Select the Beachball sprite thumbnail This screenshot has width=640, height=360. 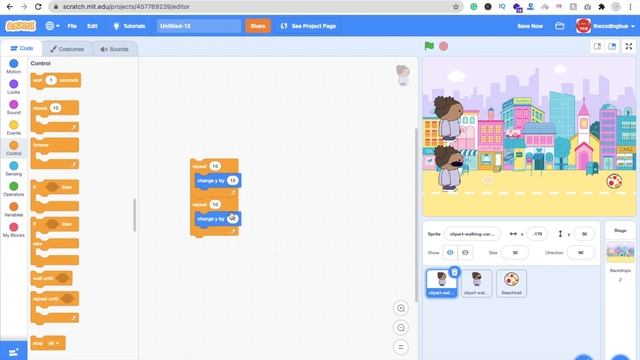point(511,283)
